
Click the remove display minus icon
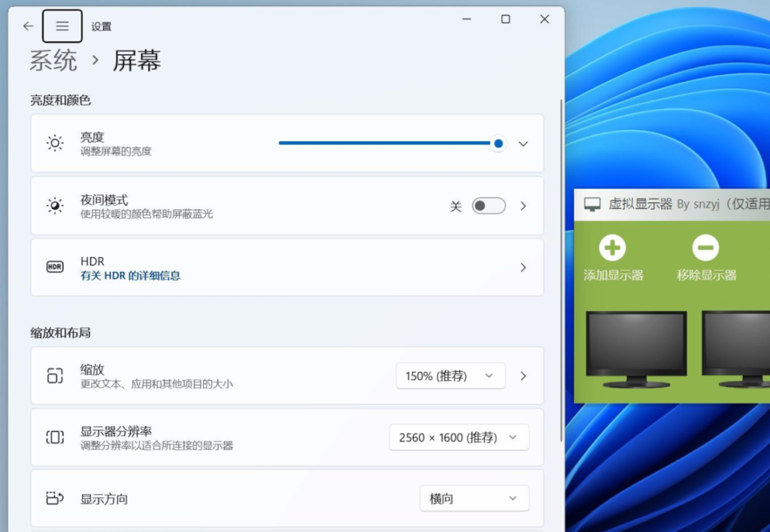click(705, 247)
